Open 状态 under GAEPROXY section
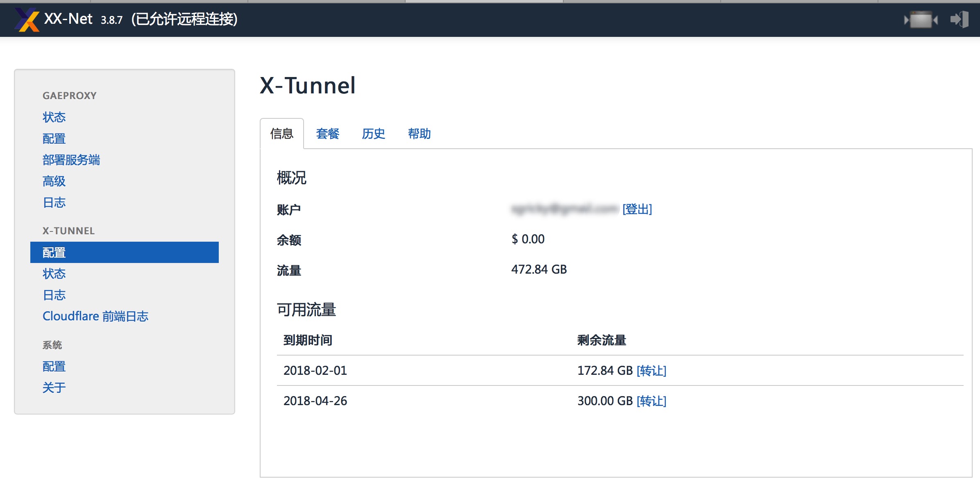 54,118
